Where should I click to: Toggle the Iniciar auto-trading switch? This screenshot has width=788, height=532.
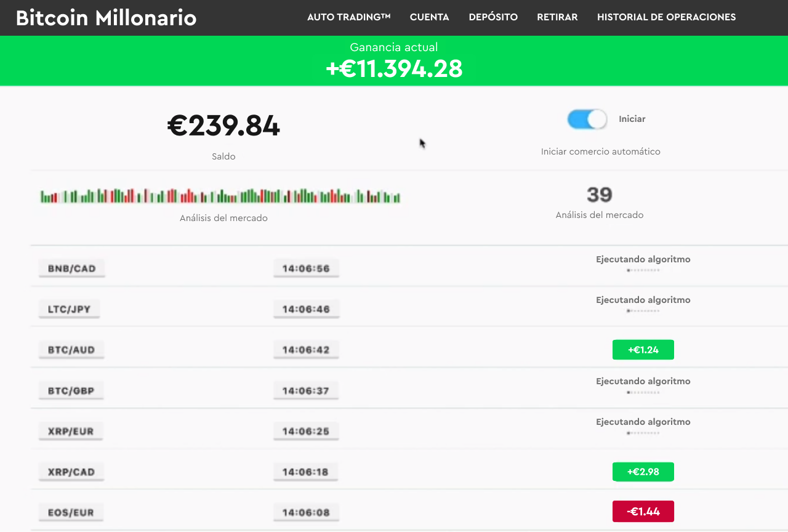pos(587,119)
